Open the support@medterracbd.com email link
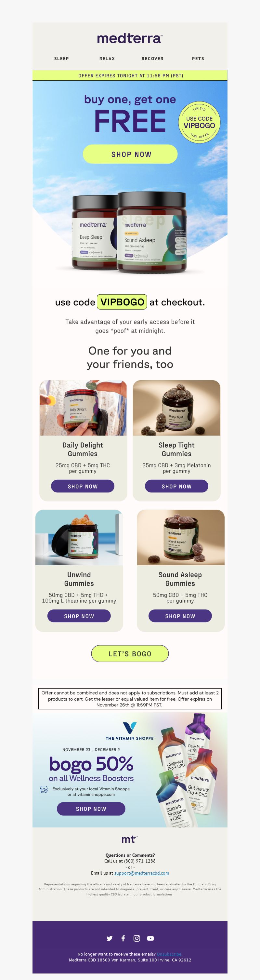 [x=142, y=873]
